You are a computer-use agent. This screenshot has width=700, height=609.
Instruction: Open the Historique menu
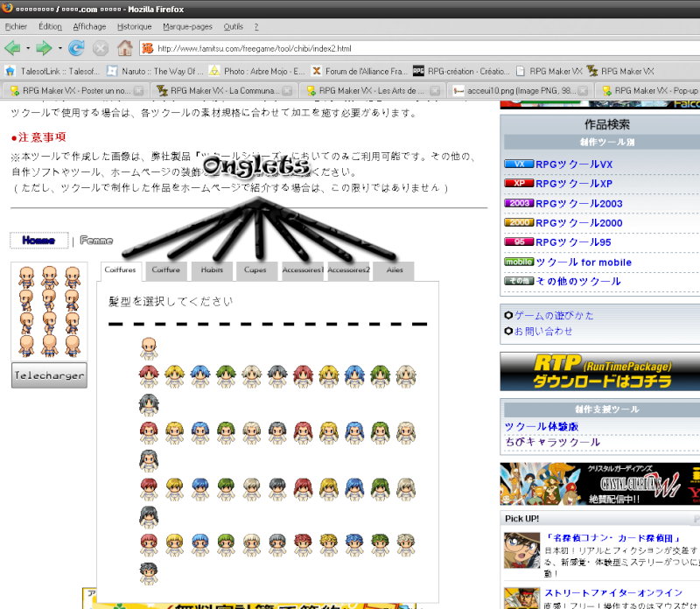pyautogui.click(x=135, y=26)
